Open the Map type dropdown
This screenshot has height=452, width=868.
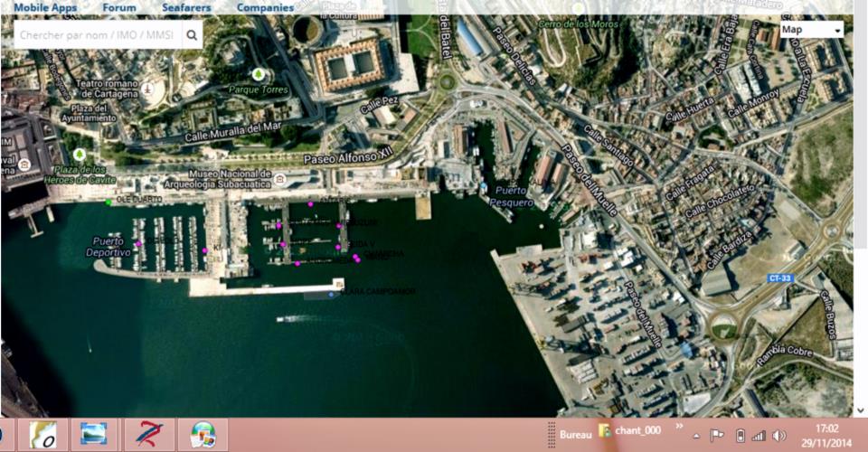(x=811, y=30)
